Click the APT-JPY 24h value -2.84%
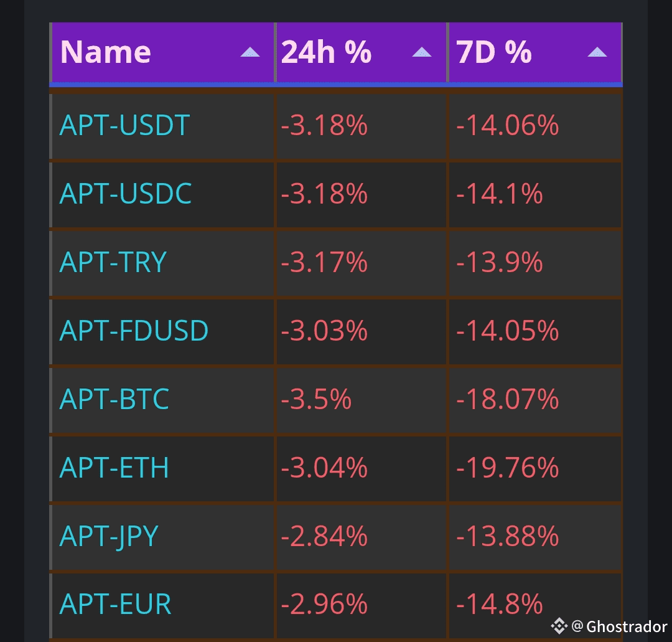The image size is (672, 642). click(324, 536)
